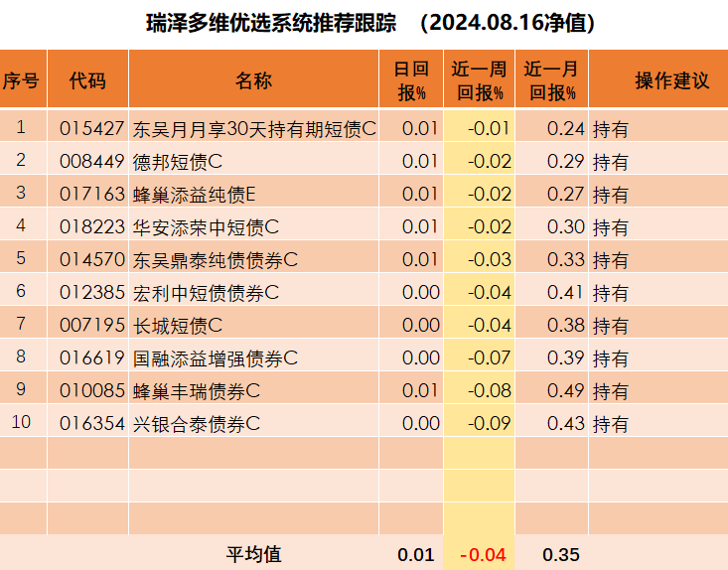
Task: Click the 持有 advice for 兴银合泰债券C
Action: [611, 424]
